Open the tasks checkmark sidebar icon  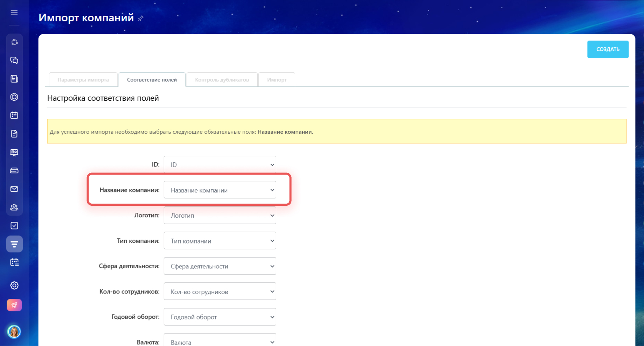(x=14, y=226)
